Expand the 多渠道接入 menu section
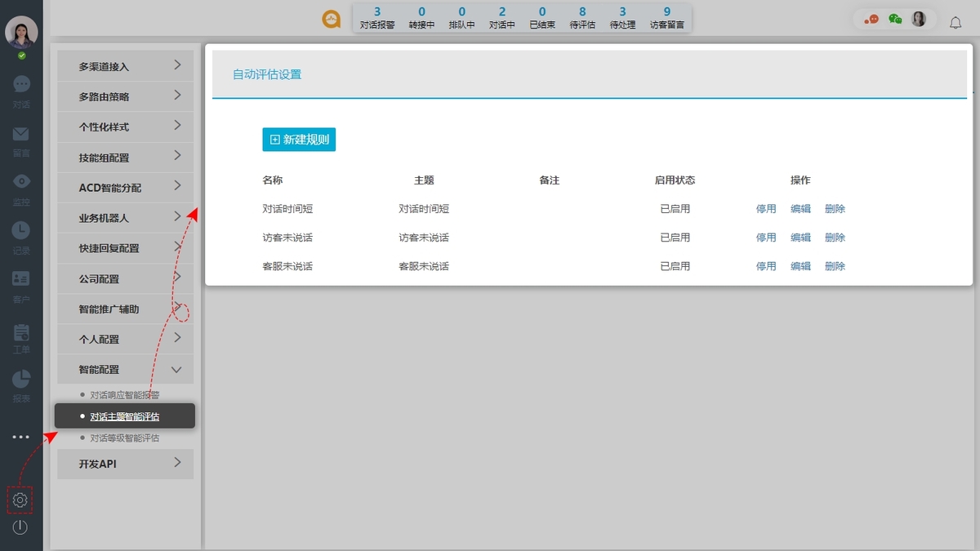 (125, 66)
